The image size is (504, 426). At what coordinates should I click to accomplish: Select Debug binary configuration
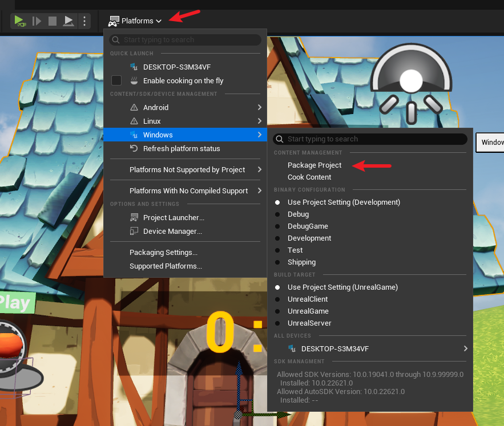[x=370, y=214]
